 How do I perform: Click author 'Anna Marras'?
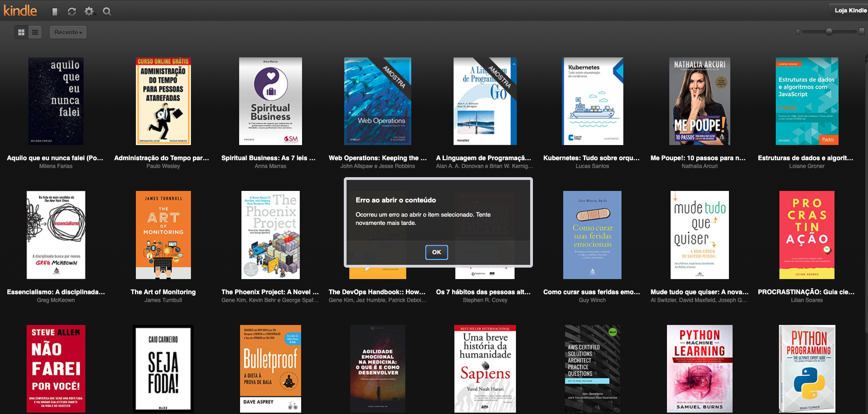pyautogui.click(x=270, y=166)
